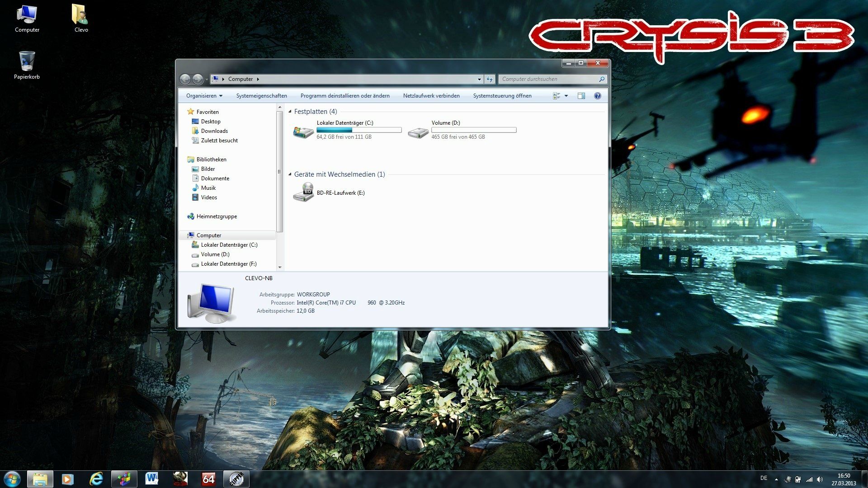The height and width of the screenshot is (488, 868).
Task: Open Windows Media Player from taskbar
Action: (68, 479)
